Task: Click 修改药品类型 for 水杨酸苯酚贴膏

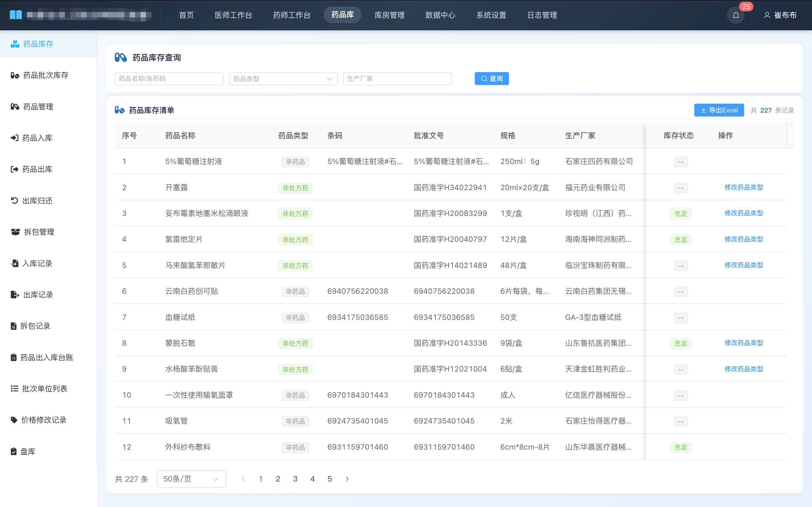Action: (743, 369)
